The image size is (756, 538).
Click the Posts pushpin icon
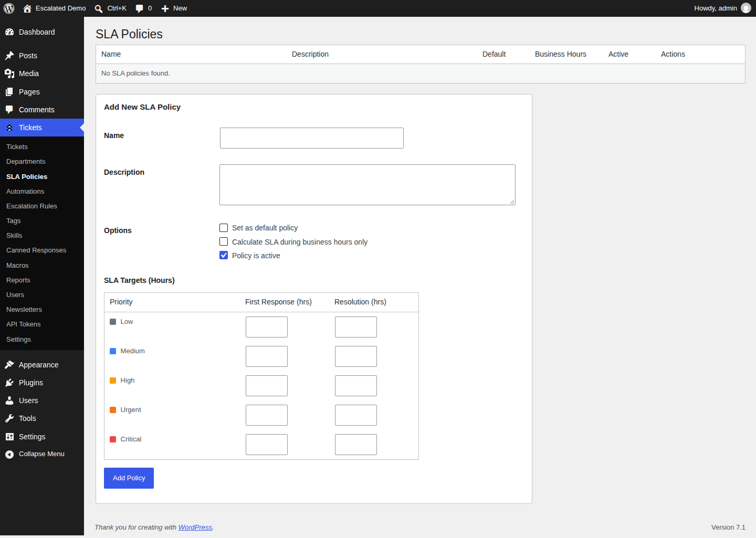click(9, 56)
